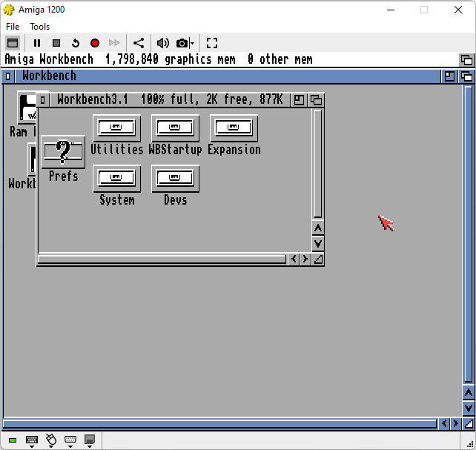Pause the emulation

(37, 43)
